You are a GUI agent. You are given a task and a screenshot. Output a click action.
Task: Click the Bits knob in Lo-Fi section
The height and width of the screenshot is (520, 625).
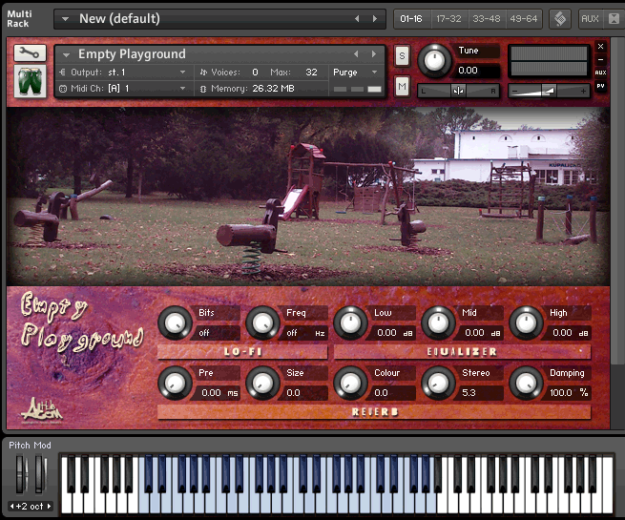click(175, 323)
